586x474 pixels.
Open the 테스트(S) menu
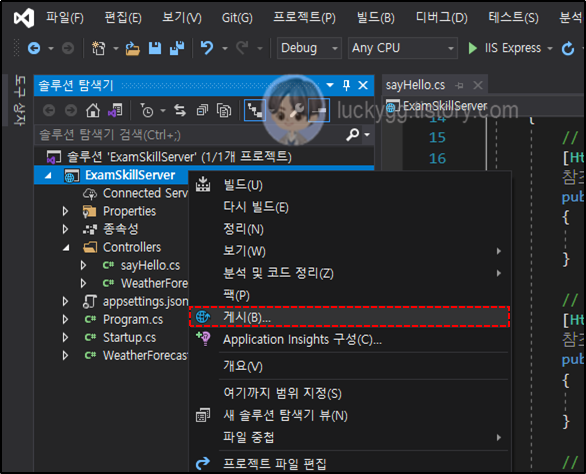point(513,18)
